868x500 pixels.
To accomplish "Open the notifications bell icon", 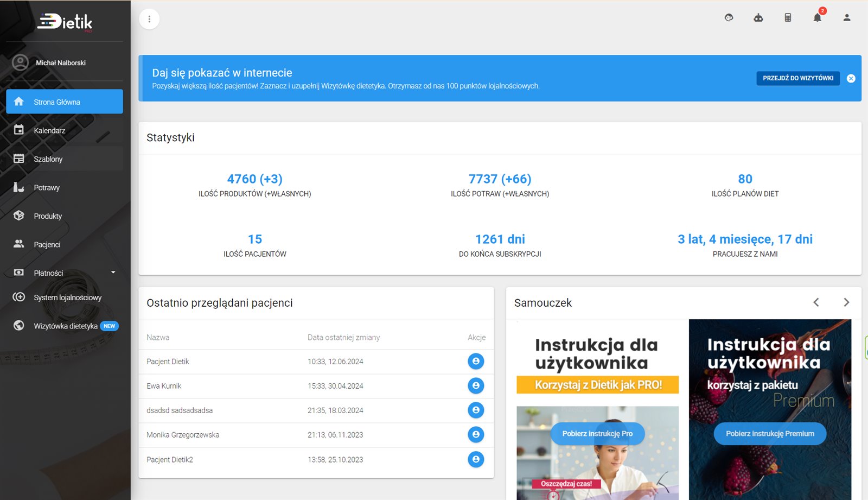I will (x=817, y=18).
